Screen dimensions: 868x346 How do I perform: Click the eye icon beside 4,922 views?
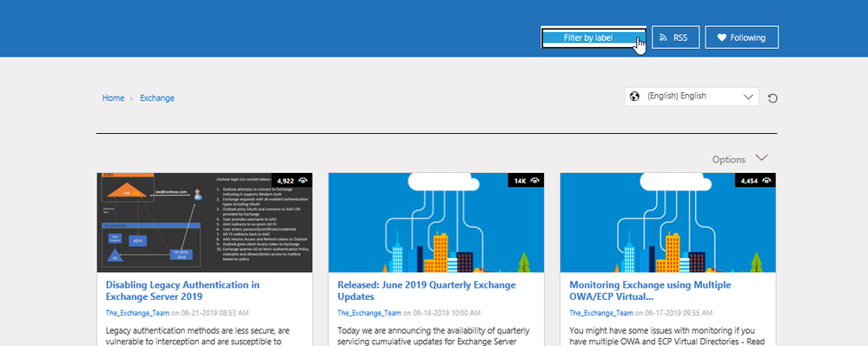(x=303, y=181)
